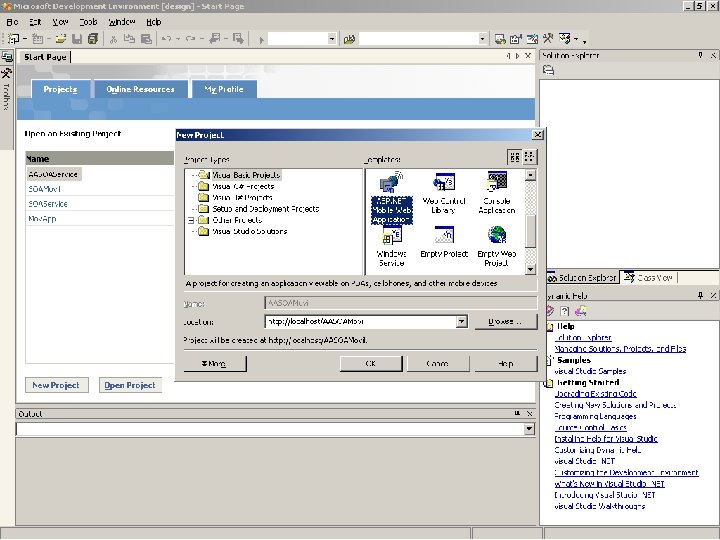Click the Cut scissors icon
Image resolution: width=720 pixels, height=540 pixels.
(x=113, y=39)
